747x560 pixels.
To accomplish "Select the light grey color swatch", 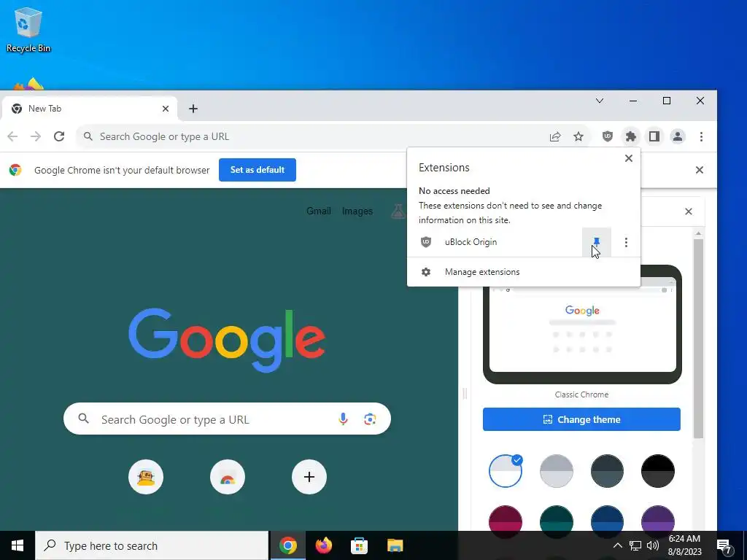I will (x=557, y=471).
